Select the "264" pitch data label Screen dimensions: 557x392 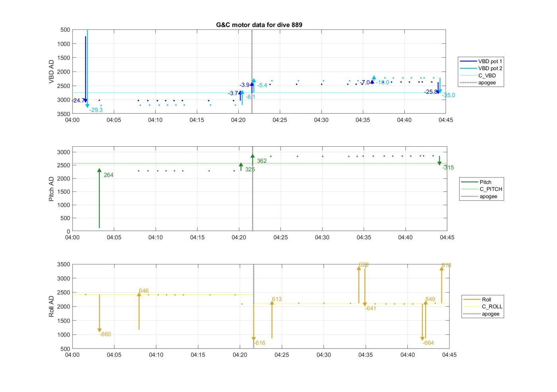coord(109,175)
